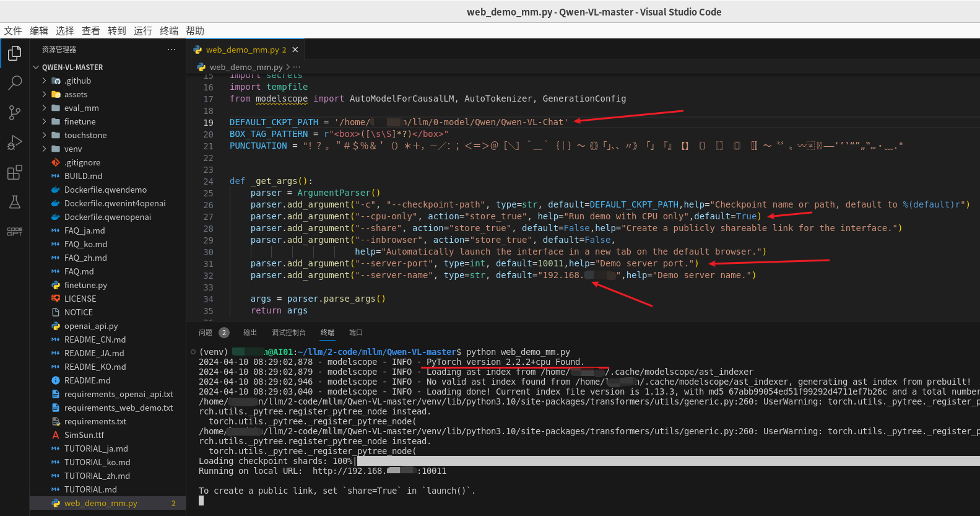Select the web_demo_mm.py editor tab
The width and height of the screenshot is (980, 516).
tap(246, 50)
